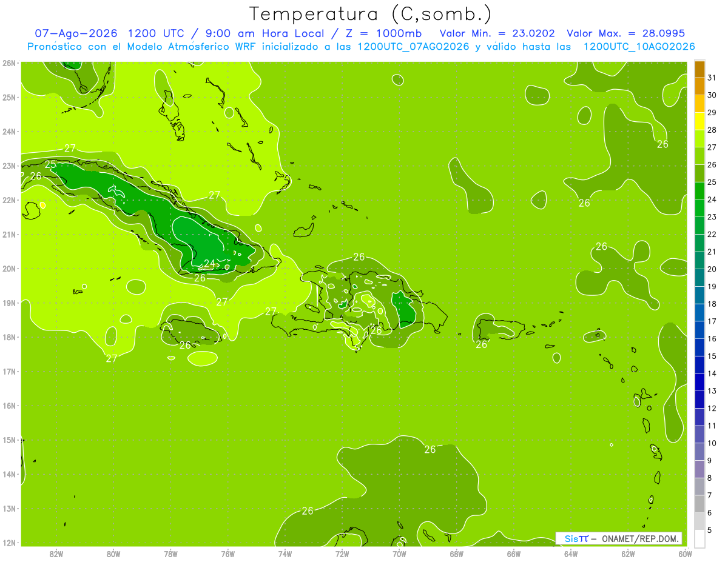728x562 pixels.
Task: Select the "Valor Min. = 23.0202" text
Action: point(497,33)
